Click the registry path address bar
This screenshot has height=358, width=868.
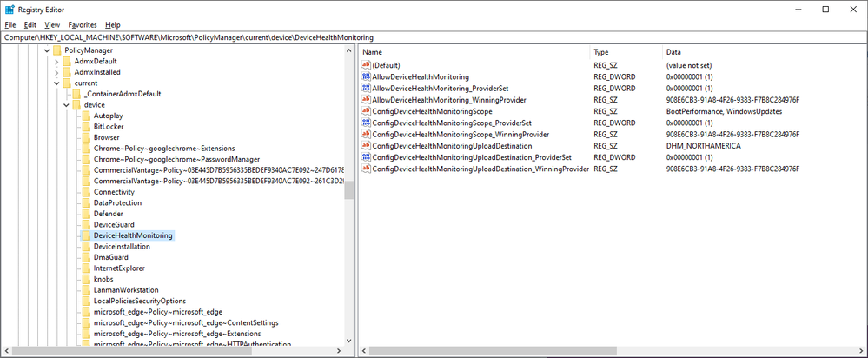click(434, 37)
